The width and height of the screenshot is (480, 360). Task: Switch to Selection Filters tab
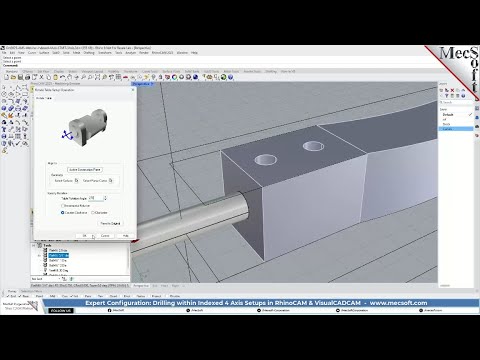[31, 291]
